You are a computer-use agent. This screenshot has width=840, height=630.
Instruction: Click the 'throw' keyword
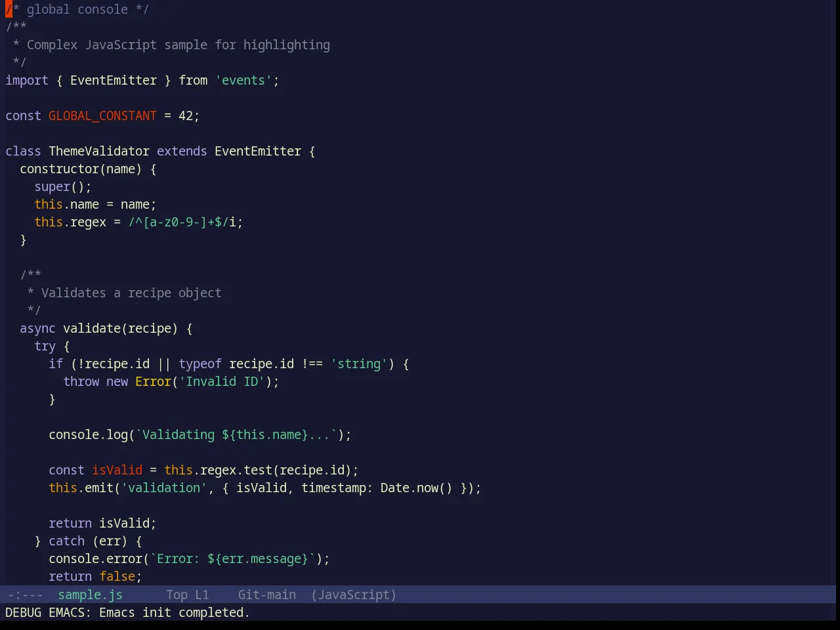coord(81,381)
